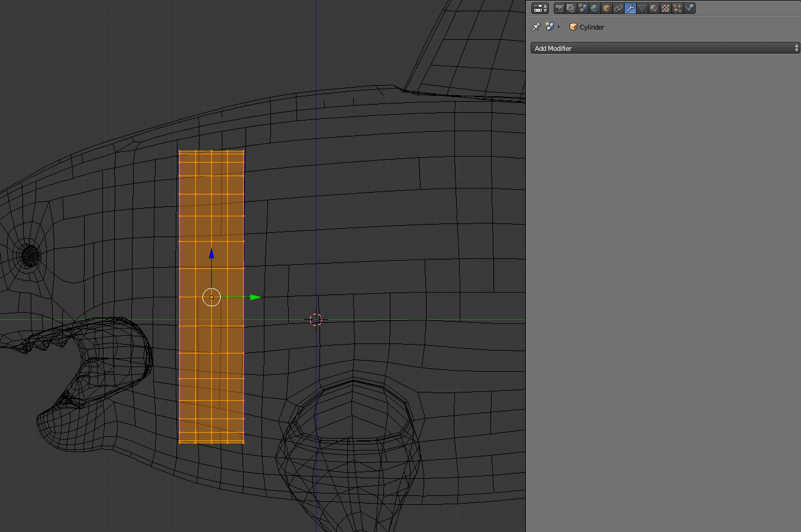Open the Material properties tab (sphere icon)
Screen dimensions: 801x532
[x=654, y=8]
